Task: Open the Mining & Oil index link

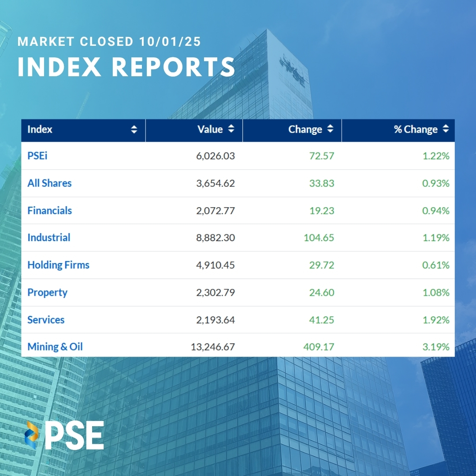Action: (55, 347)
